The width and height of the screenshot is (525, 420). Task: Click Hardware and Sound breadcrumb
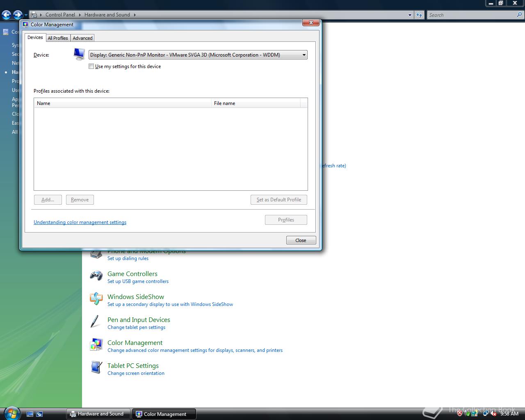pos(107,14)
